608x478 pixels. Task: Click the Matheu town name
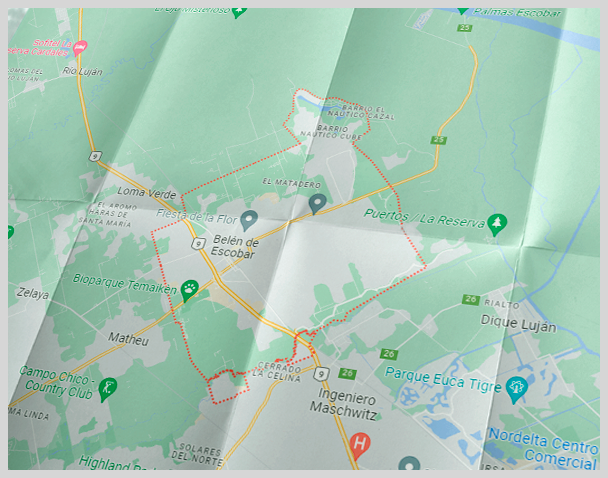[x=127, y=340]
